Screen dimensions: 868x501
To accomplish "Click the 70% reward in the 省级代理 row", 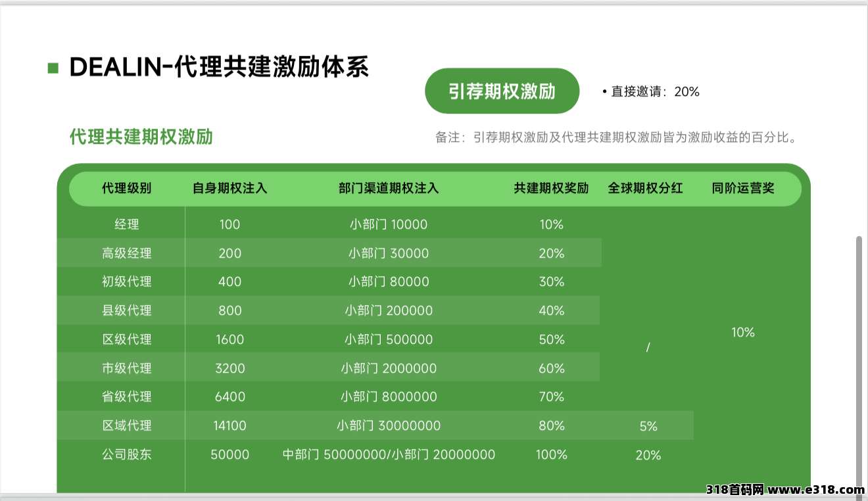I will [551, 396].
